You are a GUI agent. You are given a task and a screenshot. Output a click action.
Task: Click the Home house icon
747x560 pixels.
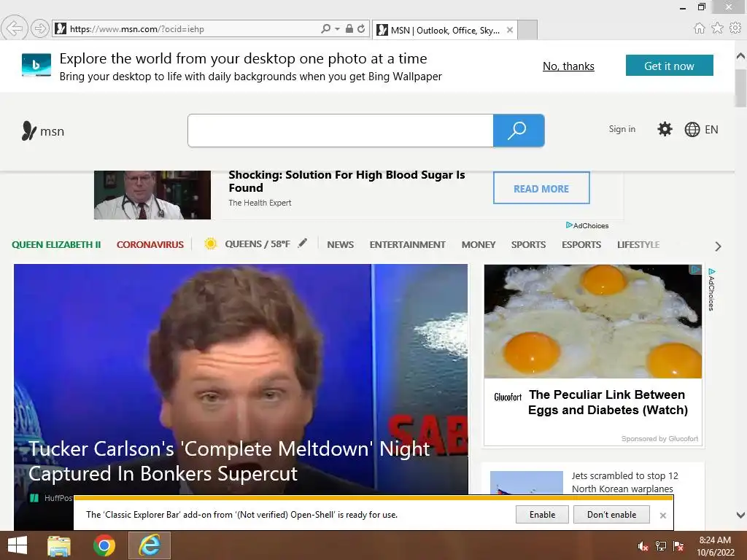pos(699,28)
